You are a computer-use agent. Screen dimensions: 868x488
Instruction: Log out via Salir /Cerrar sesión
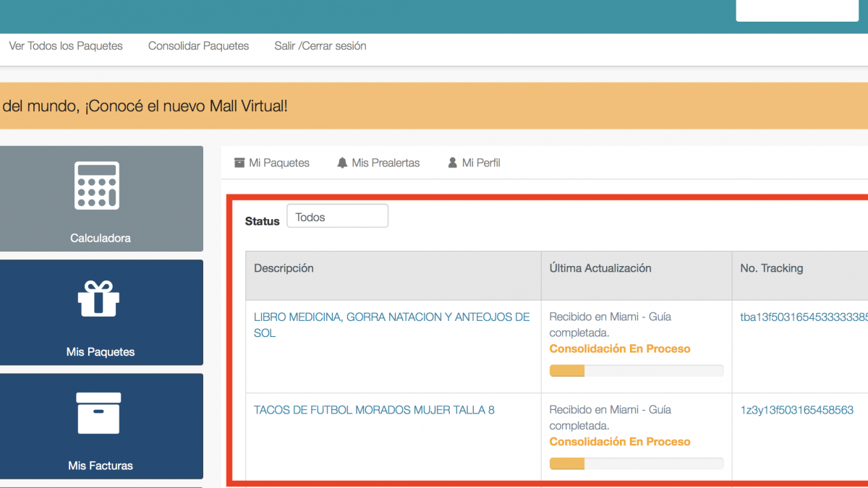320,46
